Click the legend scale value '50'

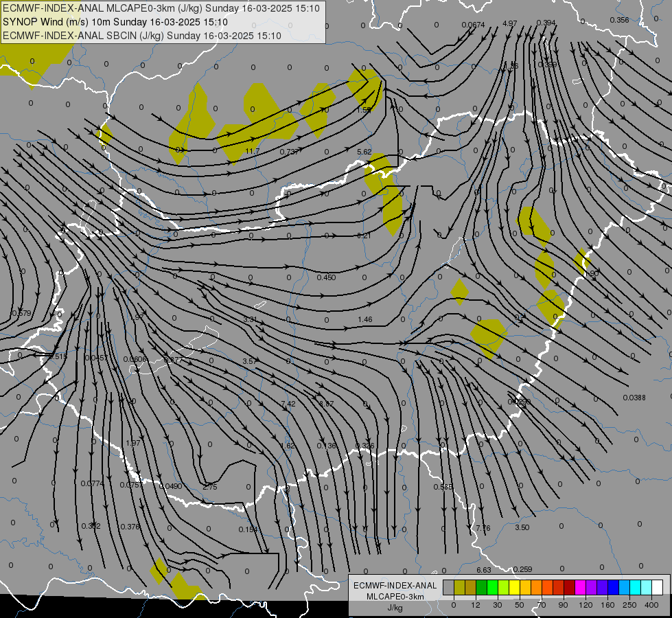(x=520, y=605)
